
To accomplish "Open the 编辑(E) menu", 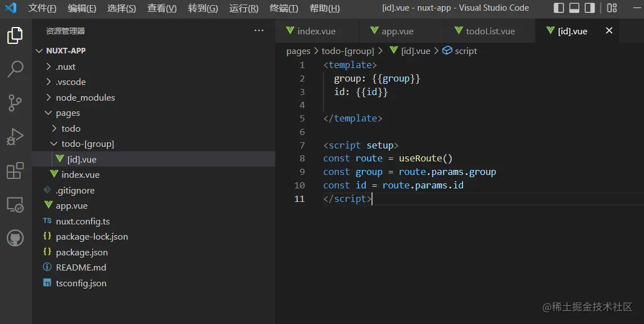I will [x=81, y=8].
